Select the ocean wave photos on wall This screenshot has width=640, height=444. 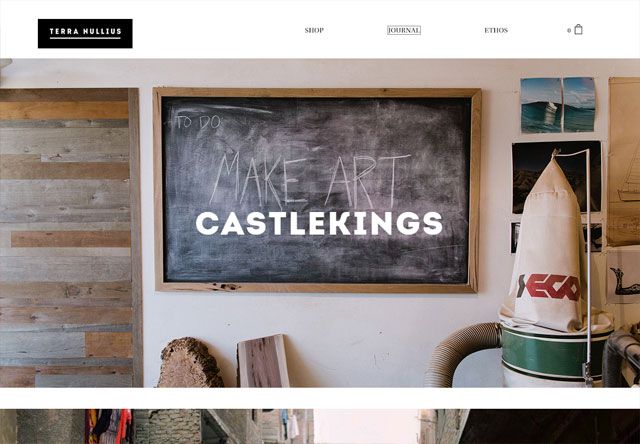point(558,105)
